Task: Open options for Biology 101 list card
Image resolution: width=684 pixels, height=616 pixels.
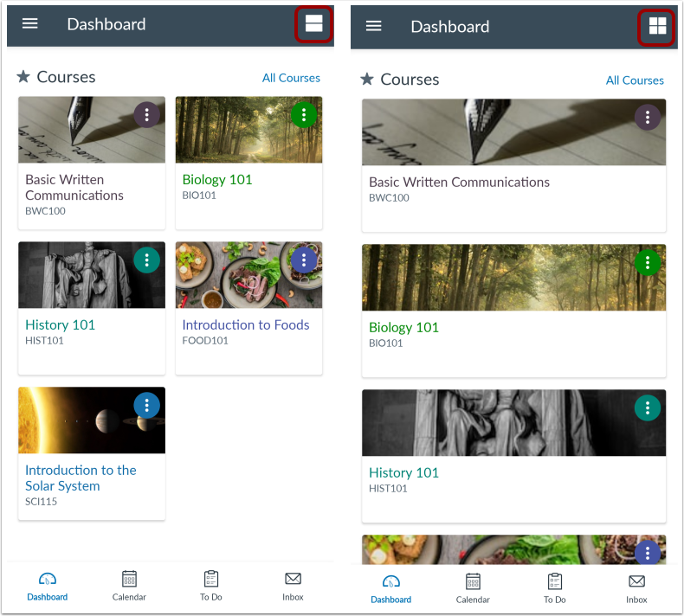Action: tap(648, 262)
